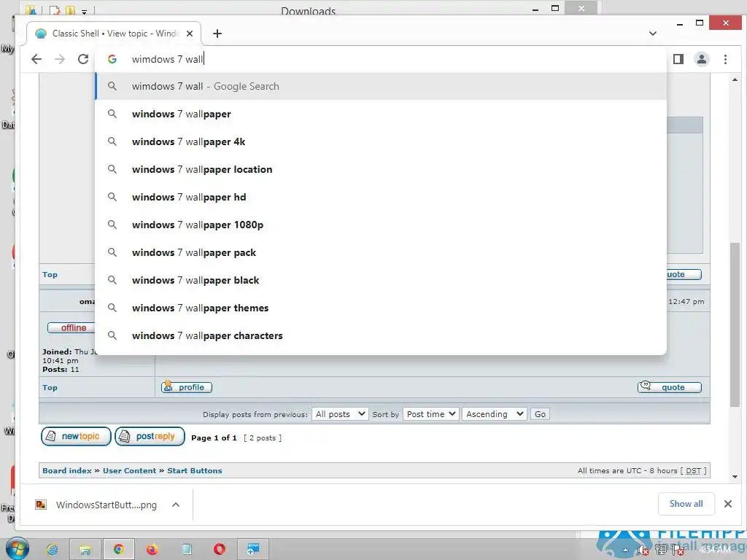Expand the download item options chevron

(176, 505)
